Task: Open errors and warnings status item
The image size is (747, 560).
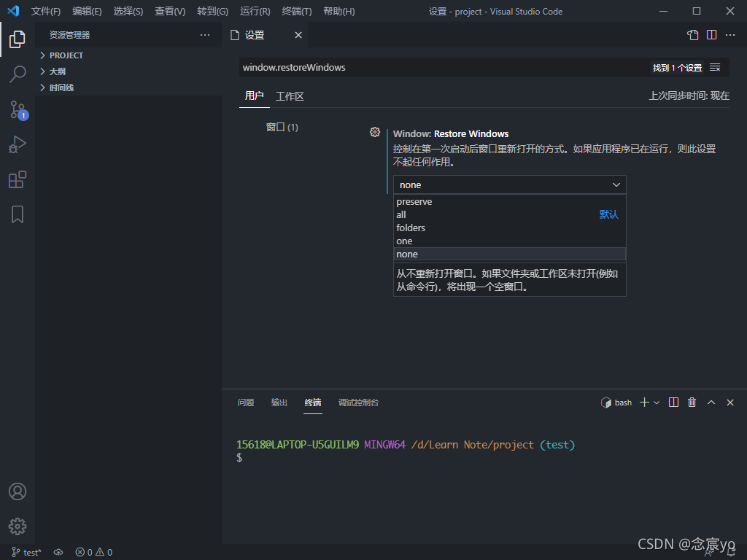Action: click(94, 553)
